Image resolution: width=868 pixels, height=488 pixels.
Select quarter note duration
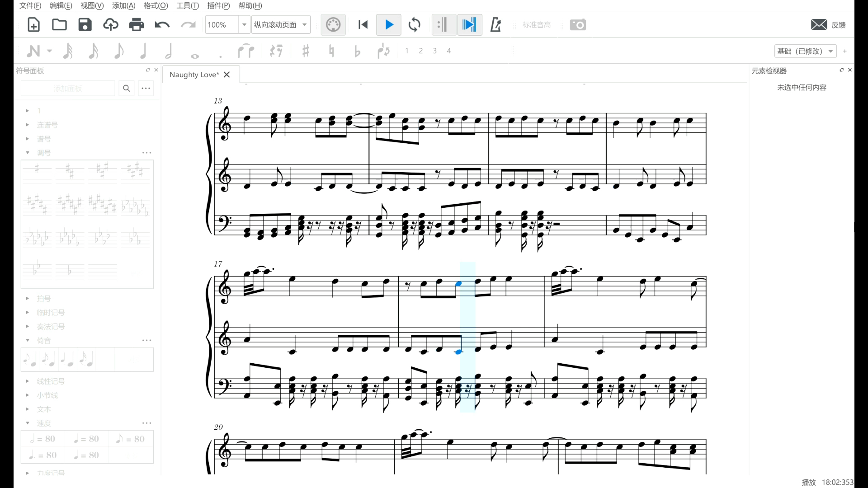pos(144,51)
